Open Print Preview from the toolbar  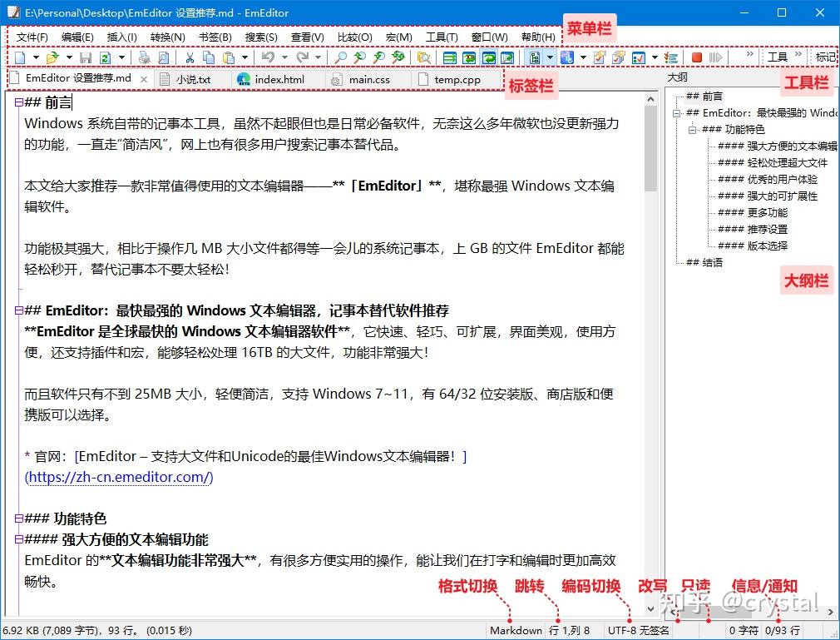coord(163,57)
